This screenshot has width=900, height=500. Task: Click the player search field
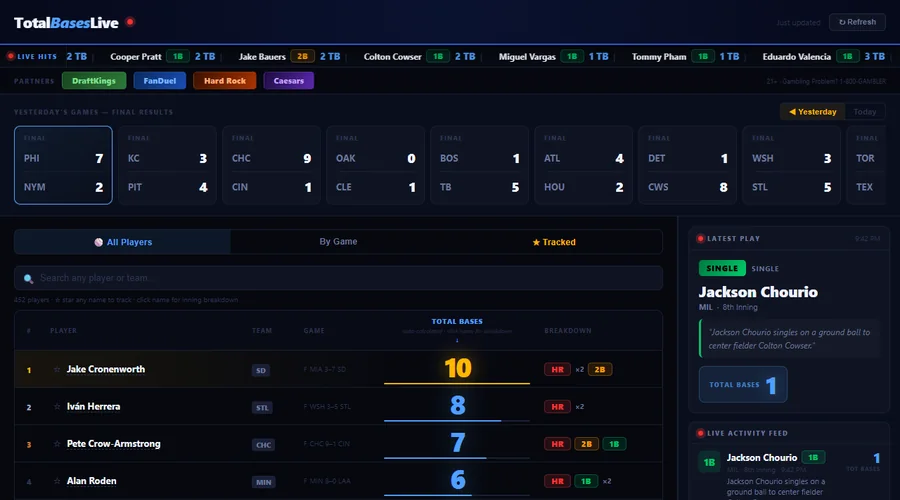[x=339, y=278]
